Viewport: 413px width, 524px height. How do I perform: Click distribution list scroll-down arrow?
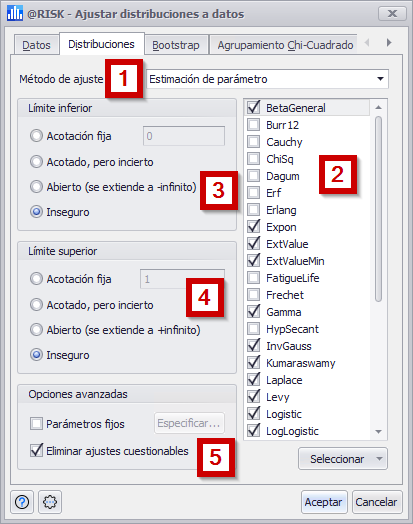pos(379,431)
